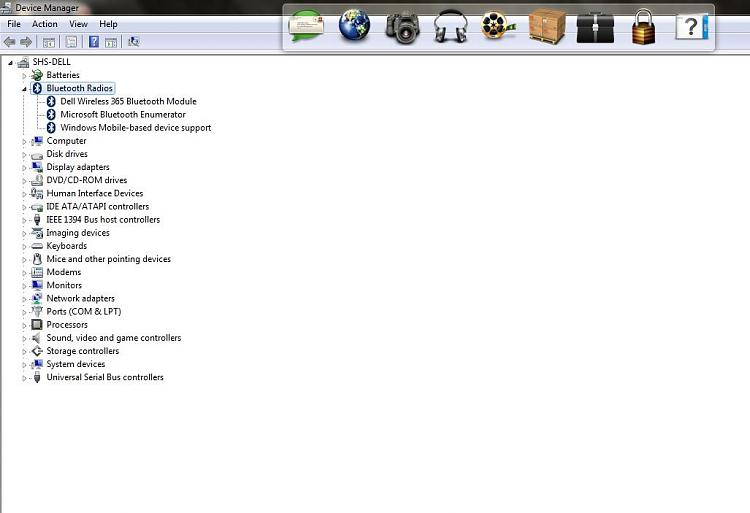Viewport: 750px width, 513px height.
Task: Click the Batteries category icon
Action: 37,75
